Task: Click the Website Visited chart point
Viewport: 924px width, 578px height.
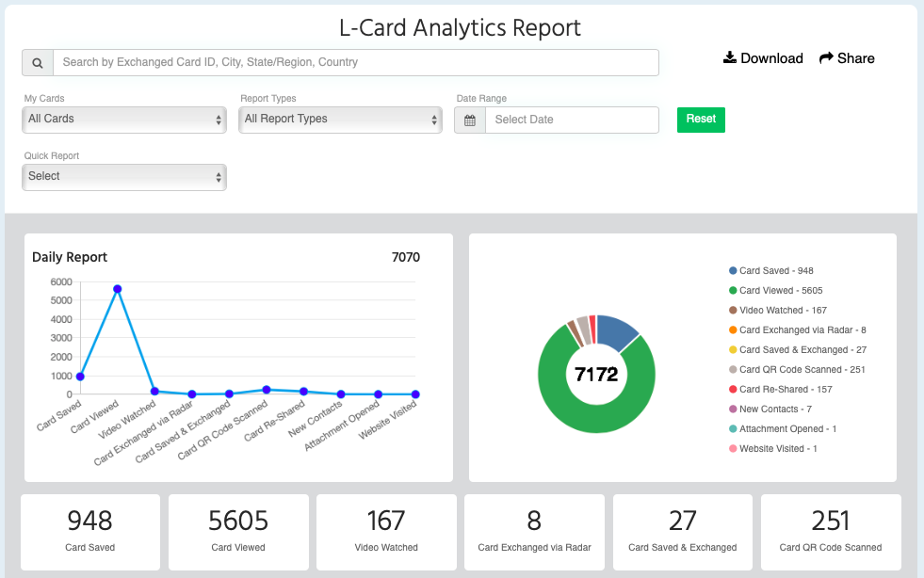Action: (415, 394)
